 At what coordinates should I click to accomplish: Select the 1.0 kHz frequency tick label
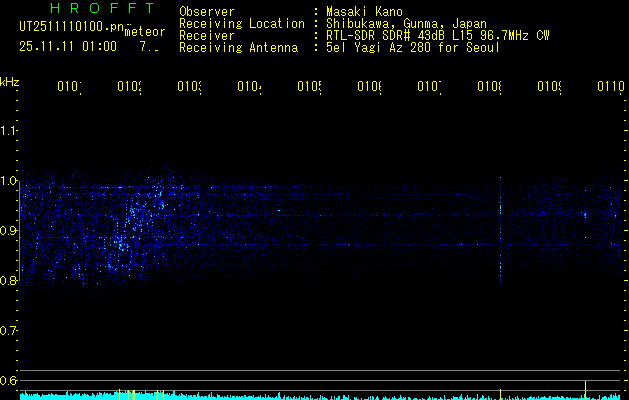(x=9, y=181)
